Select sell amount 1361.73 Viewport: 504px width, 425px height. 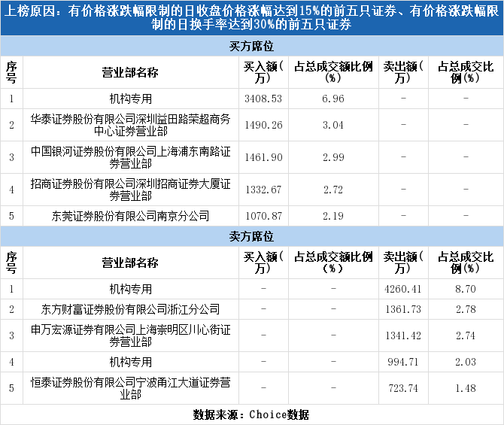click(403, 310)
